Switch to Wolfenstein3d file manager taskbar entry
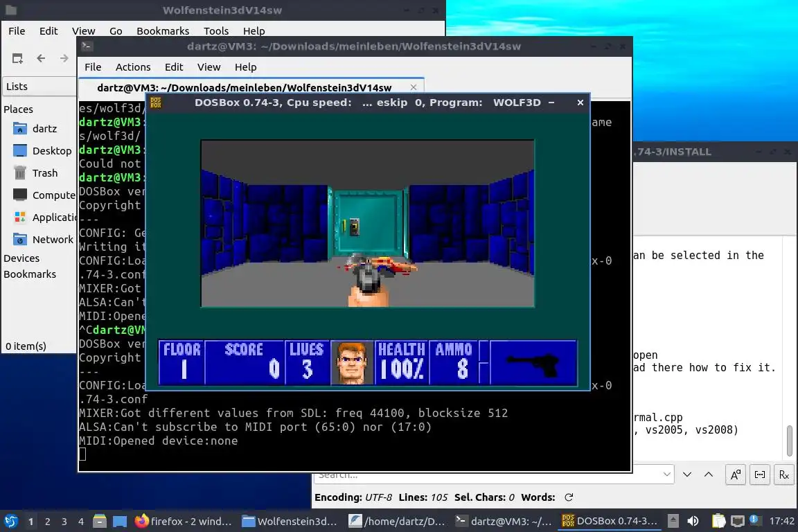This screenshot has width=798, height=532. pyautogui.click(x=290, y=521)
